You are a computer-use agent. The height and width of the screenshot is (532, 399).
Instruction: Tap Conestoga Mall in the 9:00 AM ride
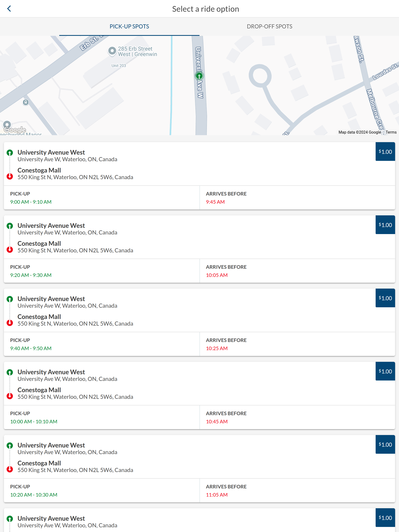(x=39, y=170)
